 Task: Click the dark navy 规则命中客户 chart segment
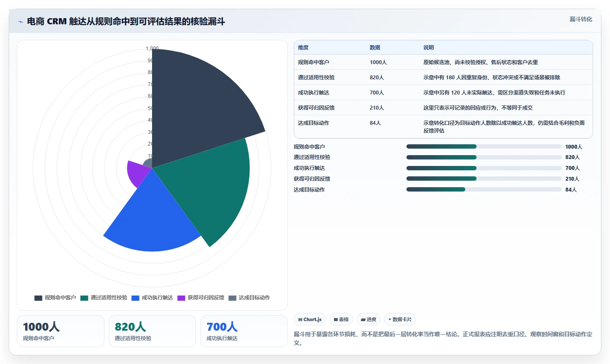(x=195, y=108)
